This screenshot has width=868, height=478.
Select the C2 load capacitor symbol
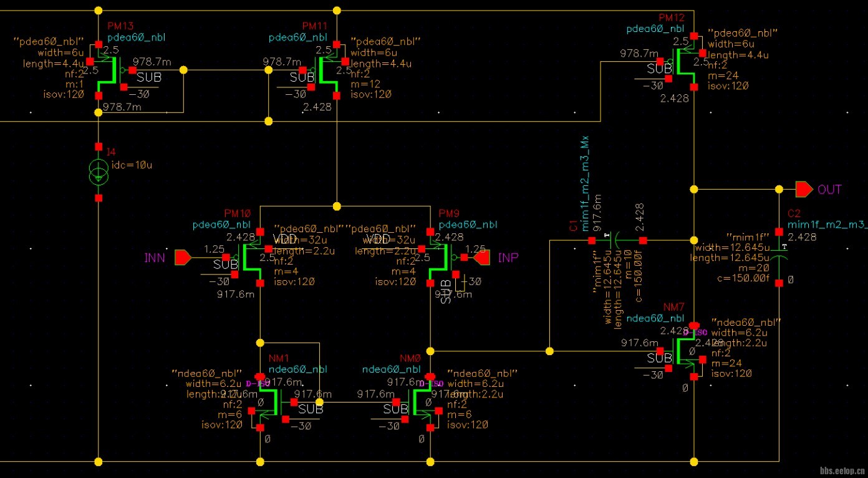[x=778, y=257]
